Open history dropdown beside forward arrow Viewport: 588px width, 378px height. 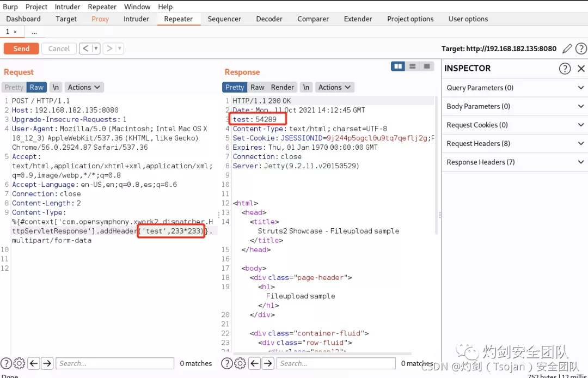pos(120,48)
